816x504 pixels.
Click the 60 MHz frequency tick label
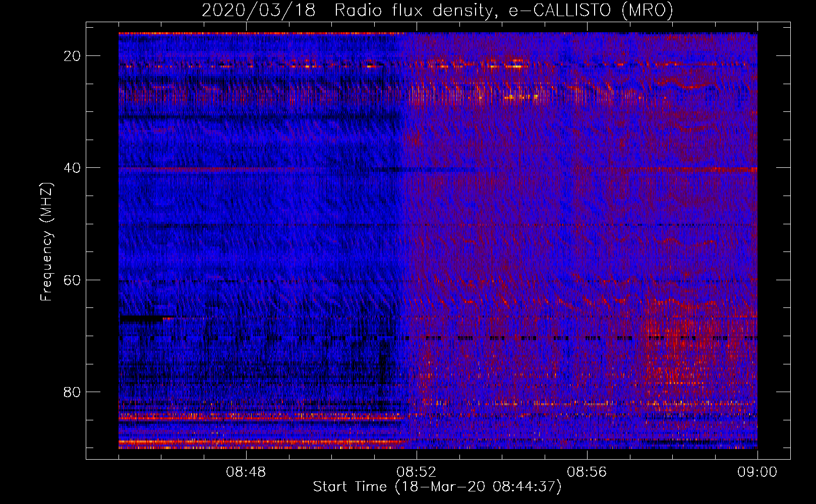click(x=72, y=280)
